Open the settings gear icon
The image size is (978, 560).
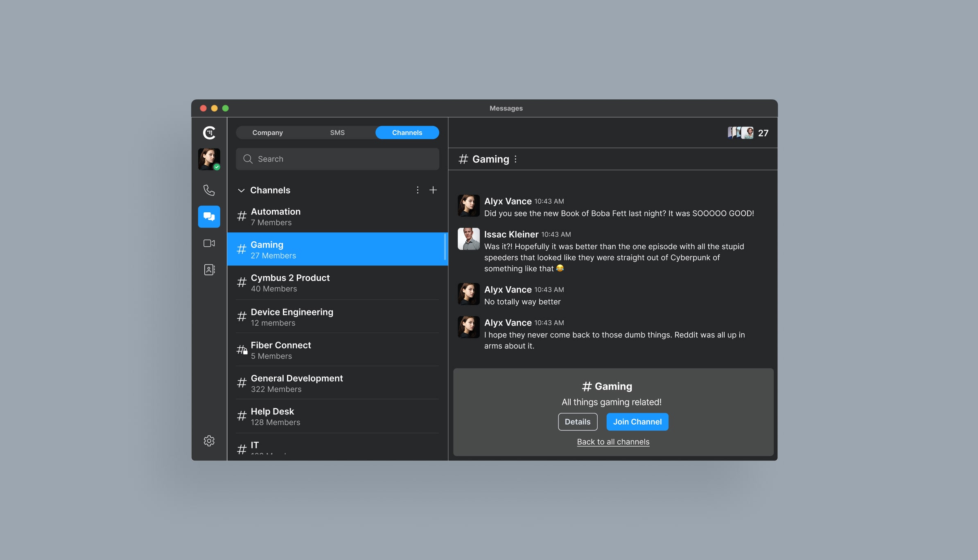209,441
